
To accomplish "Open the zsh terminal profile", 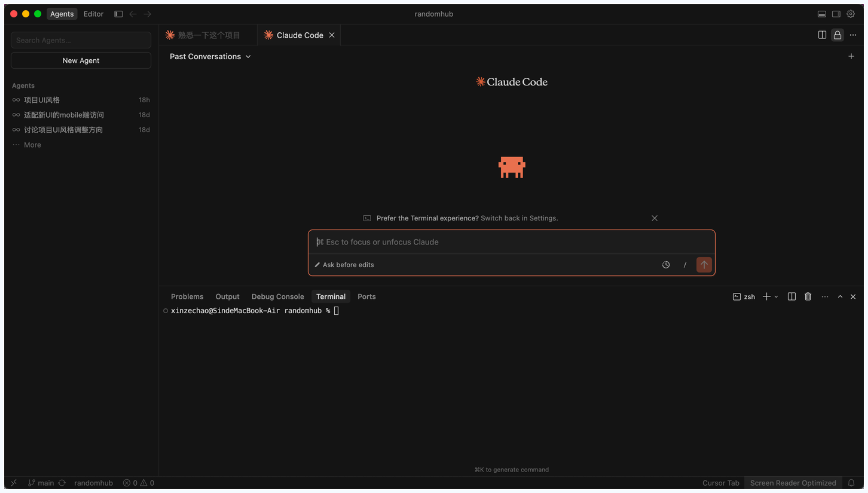I will click(x=744, y=297).
